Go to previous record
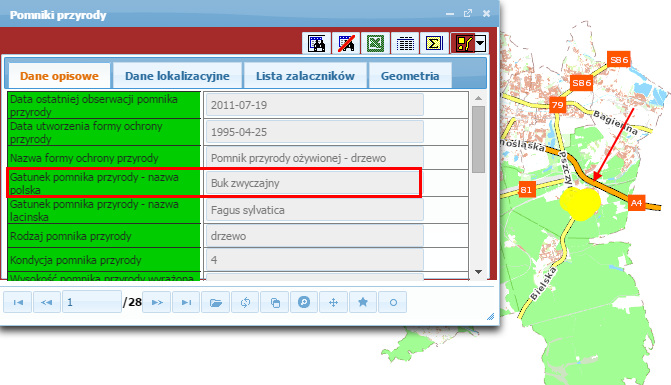The height and width of the screenshot is (385, 671). point(47,302)
